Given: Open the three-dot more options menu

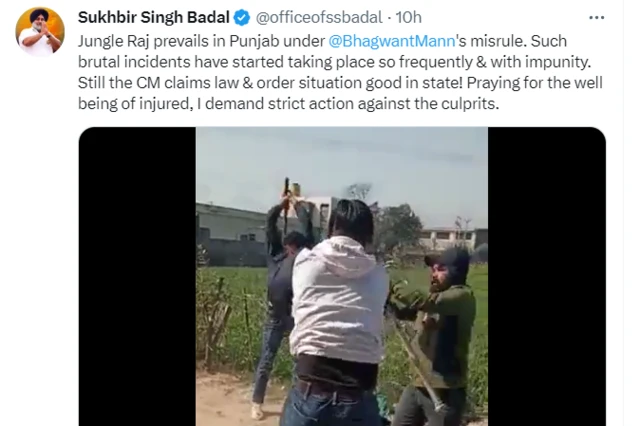Looking at the screenshot, I should (x=596, y=18).
